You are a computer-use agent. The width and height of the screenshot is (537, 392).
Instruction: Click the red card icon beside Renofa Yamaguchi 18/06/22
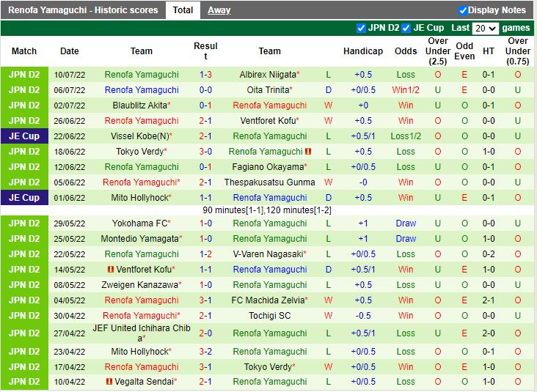[308, 151]
